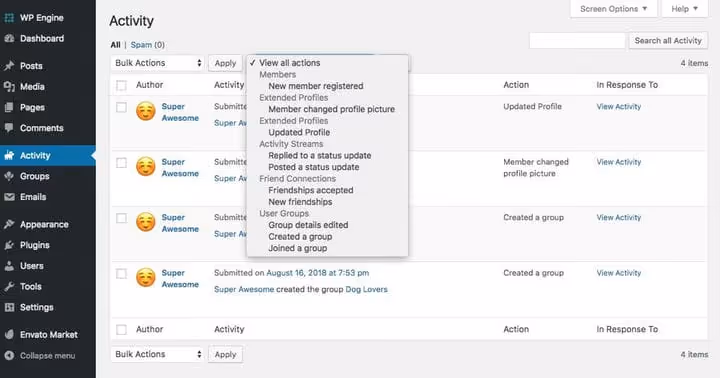Click the Pages icon in sidebar
This screenshot has width=720, height=378.
point(9,107)
